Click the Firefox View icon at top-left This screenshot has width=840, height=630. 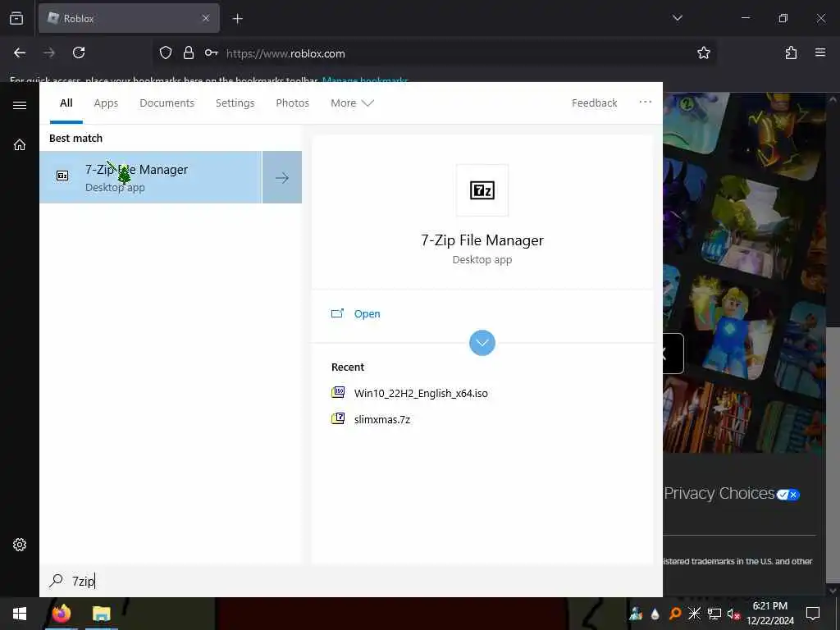(x=16, y=18)
